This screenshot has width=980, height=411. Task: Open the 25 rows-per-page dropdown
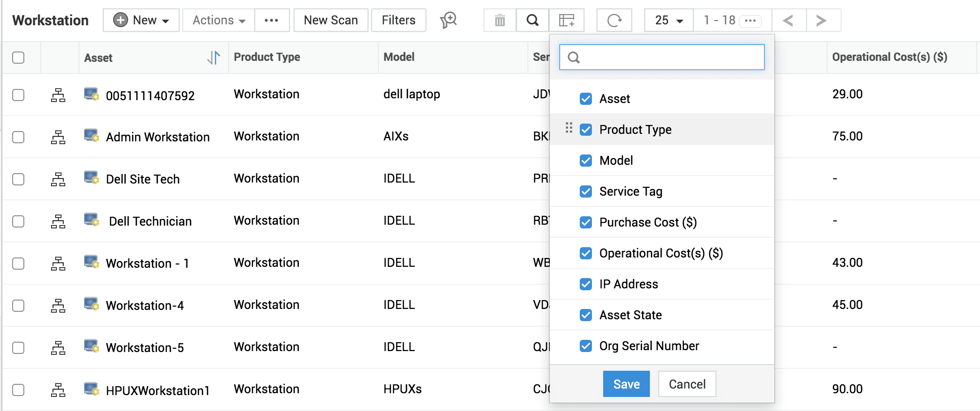coord(669,20)
